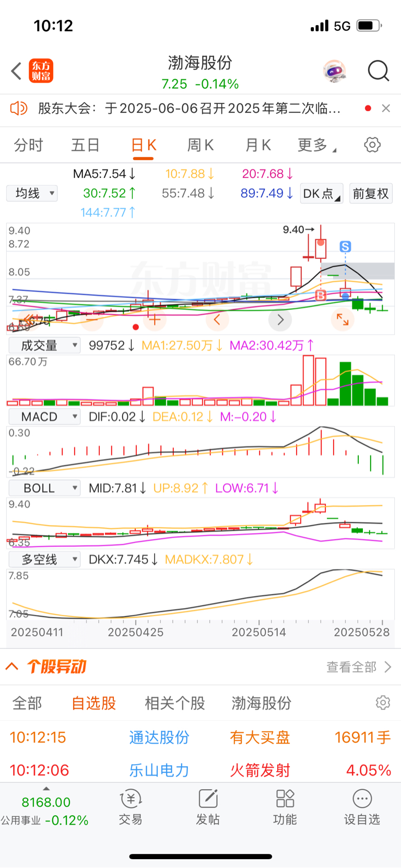Open the 乐山电力 stock link

point(159,770)
